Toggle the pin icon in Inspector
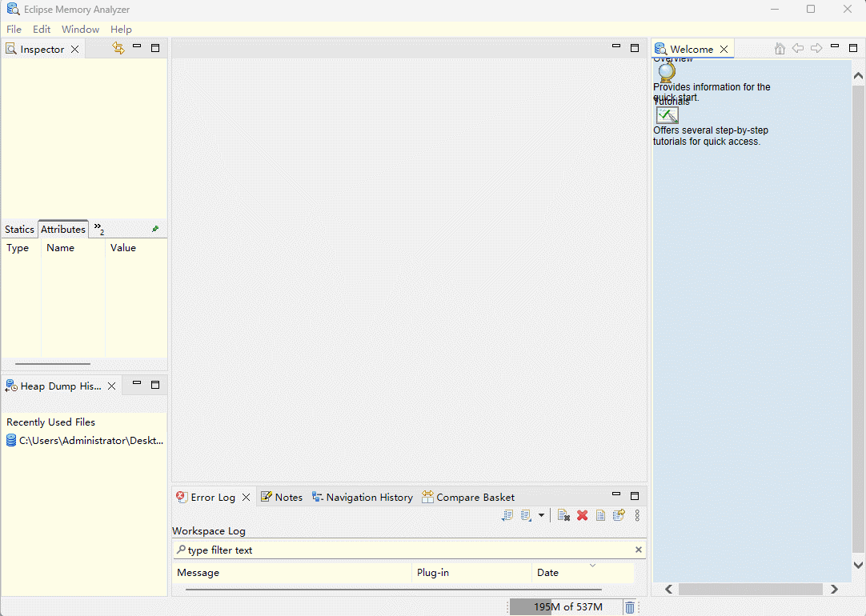 point(155,230)
